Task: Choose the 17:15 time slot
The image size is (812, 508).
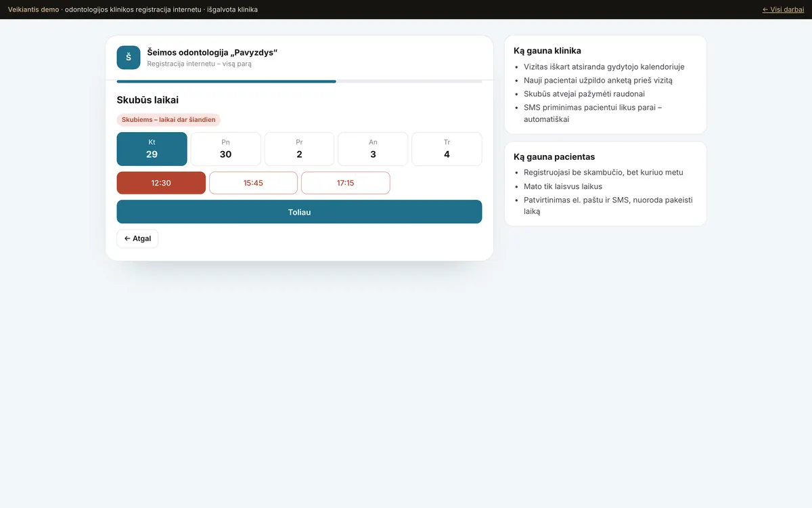Action: [345, 183]
